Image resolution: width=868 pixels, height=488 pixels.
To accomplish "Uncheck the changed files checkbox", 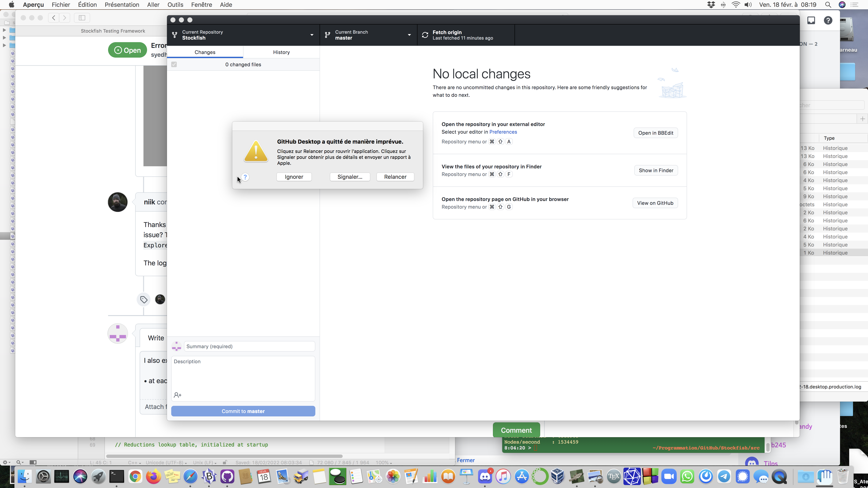I will pos(174,64).
